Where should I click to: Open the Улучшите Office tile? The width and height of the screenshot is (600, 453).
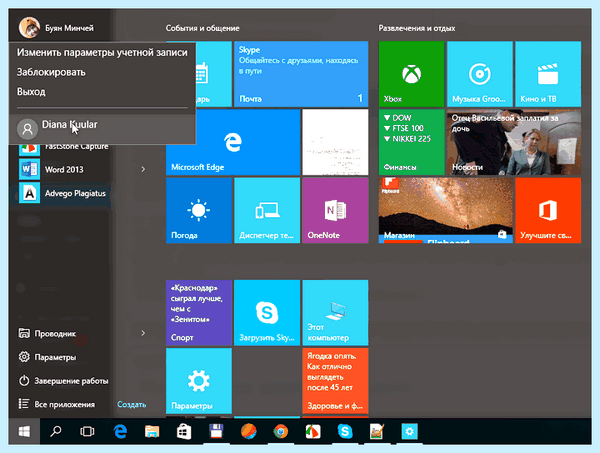point(548,210)
